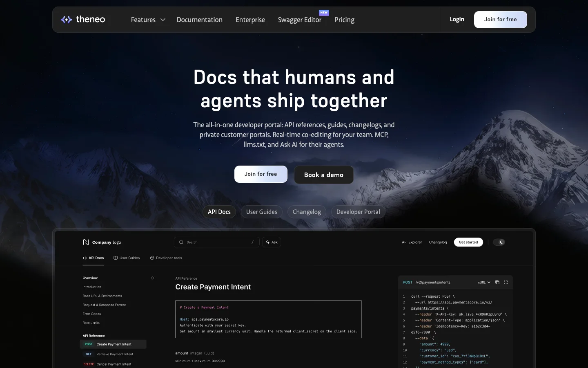This screenshot has height=368, width=588.
Task: Open the Documentation nav link
Action: point(200,20)
